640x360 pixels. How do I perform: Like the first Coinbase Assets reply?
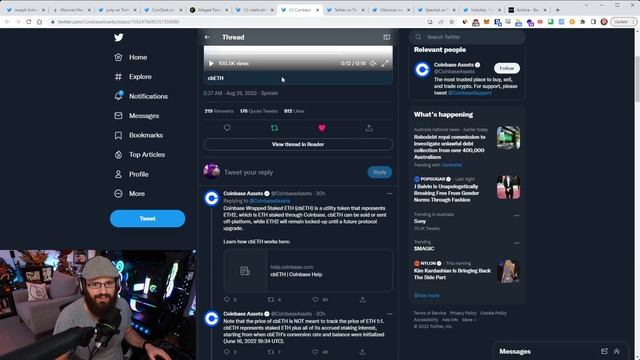tap(316, 300)
